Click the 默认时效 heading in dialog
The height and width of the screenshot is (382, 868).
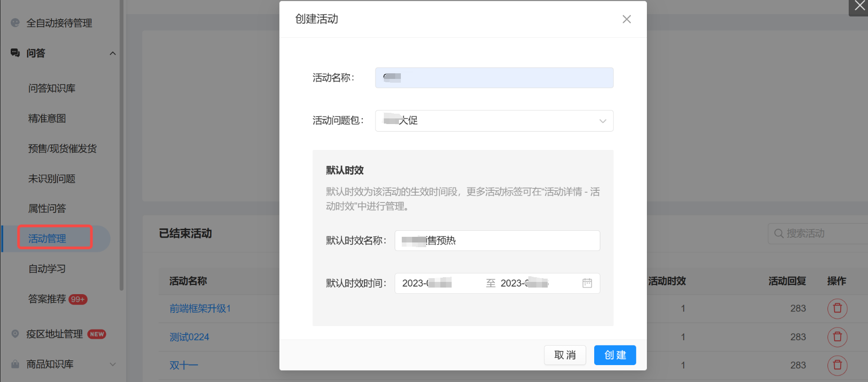tap(345, 170)
